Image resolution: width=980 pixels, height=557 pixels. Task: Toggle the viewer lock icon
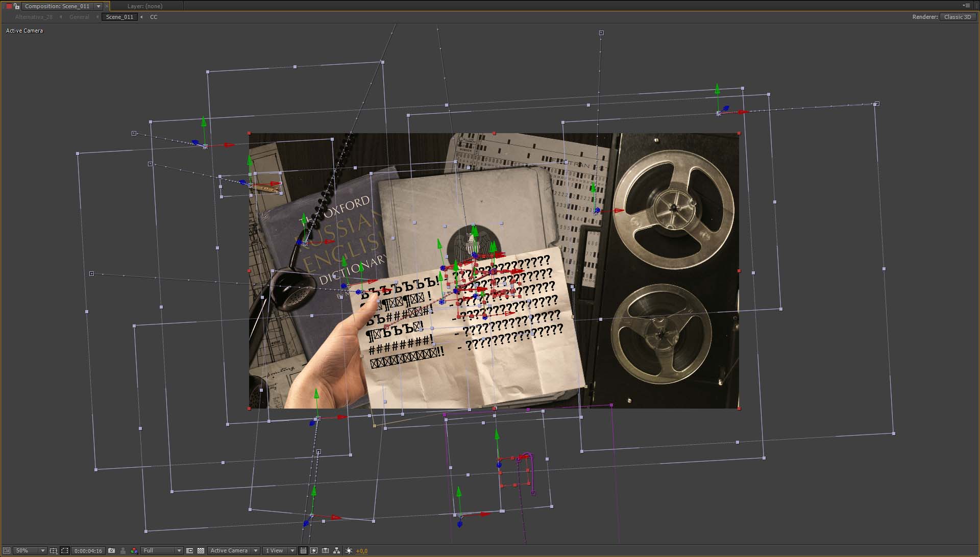coord(17,6)
